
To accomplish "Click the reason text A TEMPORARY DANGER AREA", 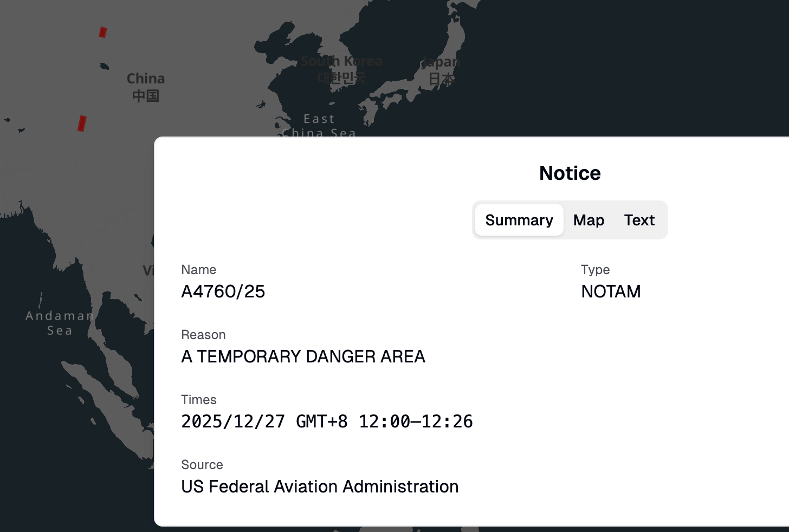I will (x=303, y=356).
